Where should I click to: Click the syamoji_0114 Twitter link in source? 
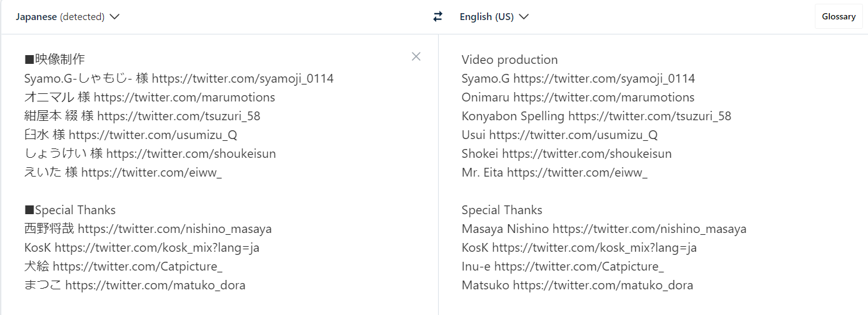tap(243, 79)
